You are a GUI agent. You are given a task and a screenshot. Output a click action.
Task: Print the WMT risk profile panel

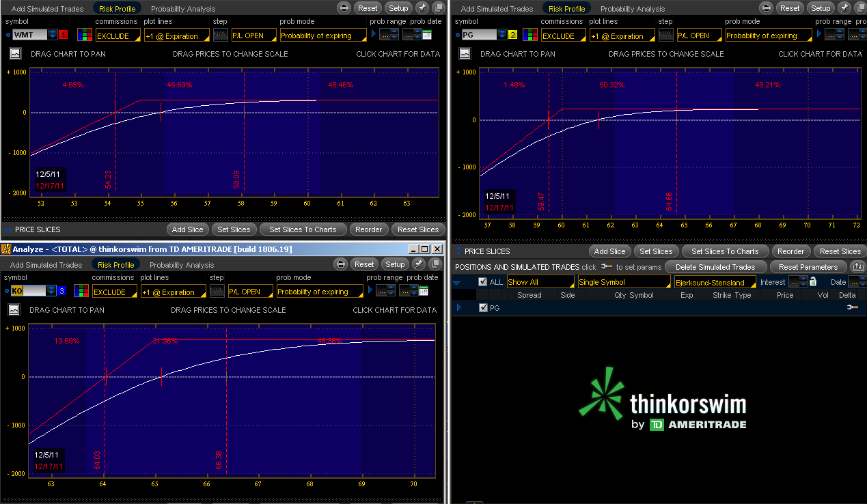(x=344, y=8)
